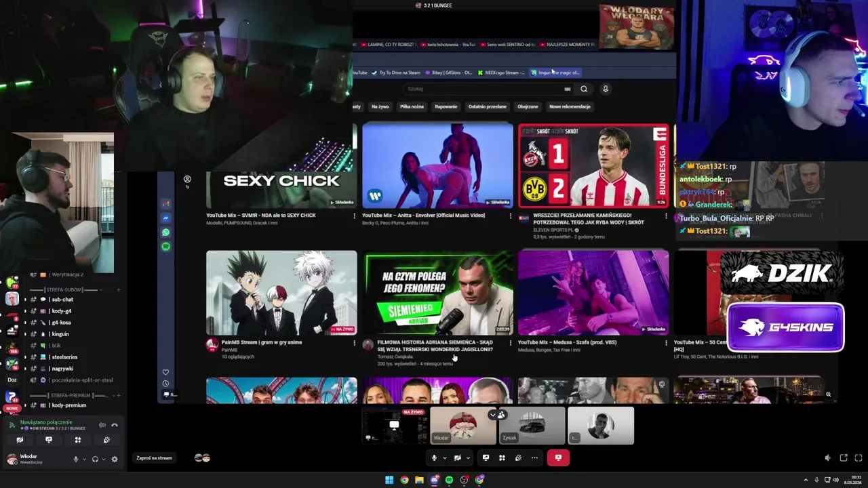
Task: Open the Bundesliga Kamiński highlight thumbnail
Action: click(593, 165)
